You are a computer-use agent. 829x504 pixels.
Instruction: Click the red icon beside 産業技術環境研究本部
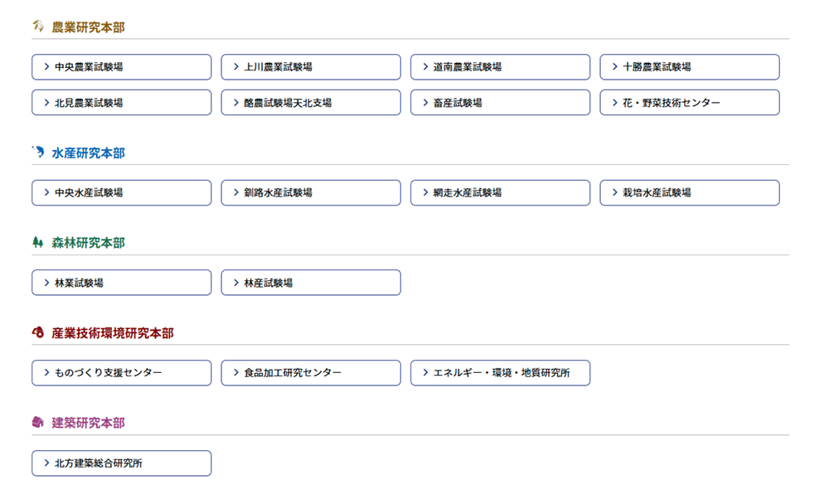click(x=38, y=332)
